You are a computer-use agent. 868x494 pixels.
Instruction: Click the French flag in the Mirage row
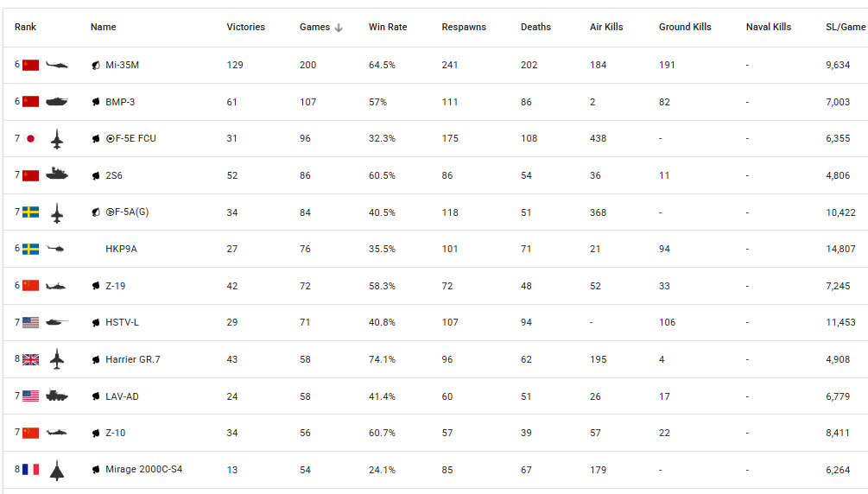pyautogui.click(x=31, y=470)
